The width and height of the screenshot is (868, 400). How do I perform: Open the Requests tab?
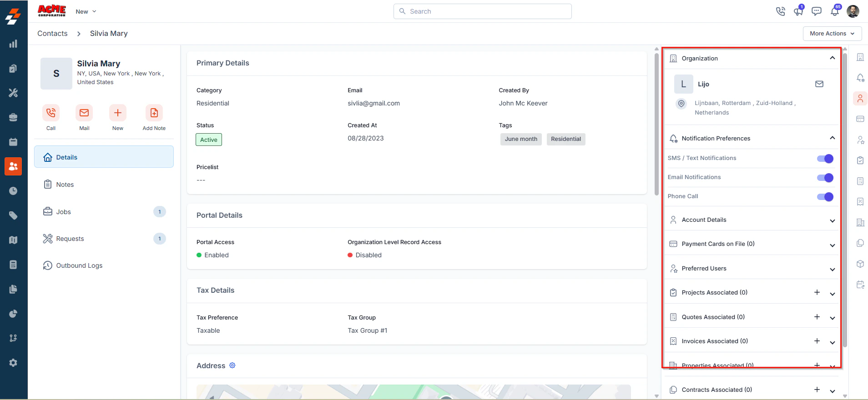(x=104, y=239)
